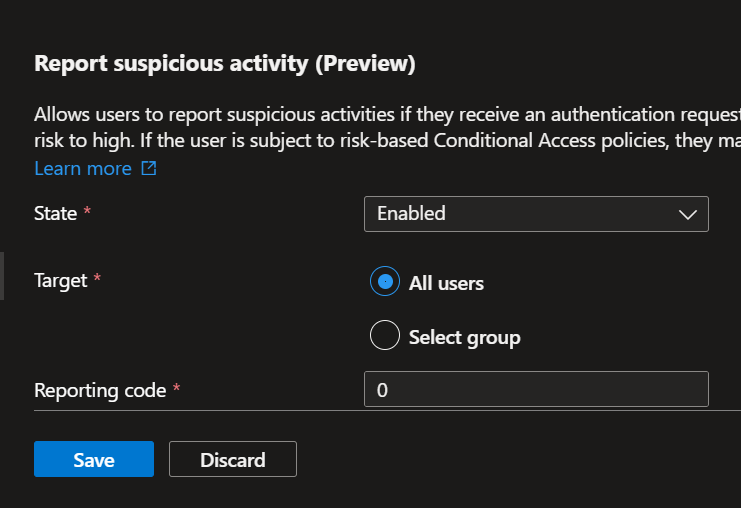Focus the Reporting code input field
The height and width of the screenshot is (508, 741).
[x=535, y=390]
